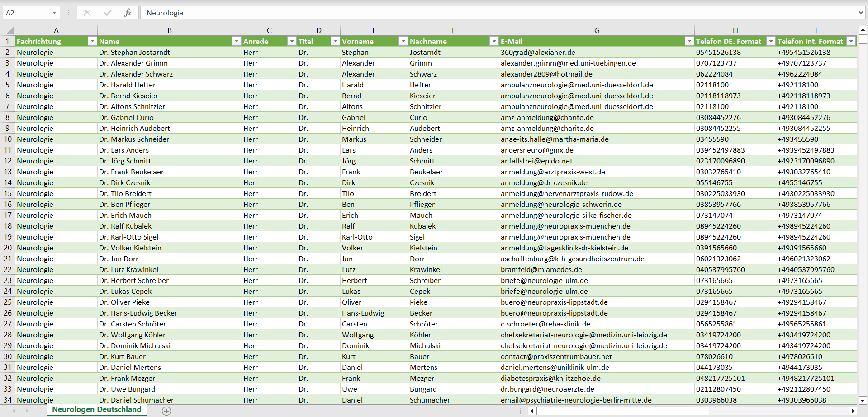
Task: Select cell Dr. Harald Hefter
Action: point(170,85)
